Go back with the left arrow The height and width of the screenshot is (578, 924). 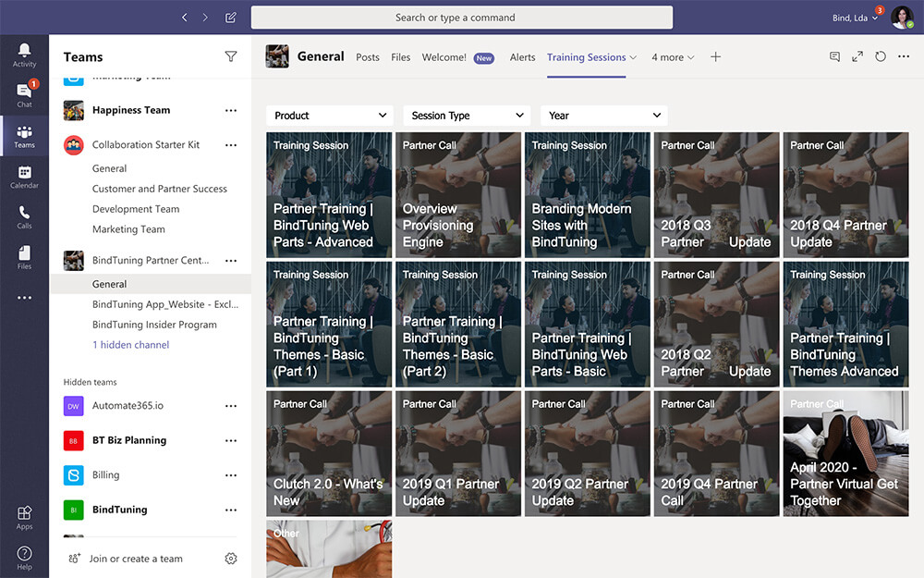coord(185,18)
